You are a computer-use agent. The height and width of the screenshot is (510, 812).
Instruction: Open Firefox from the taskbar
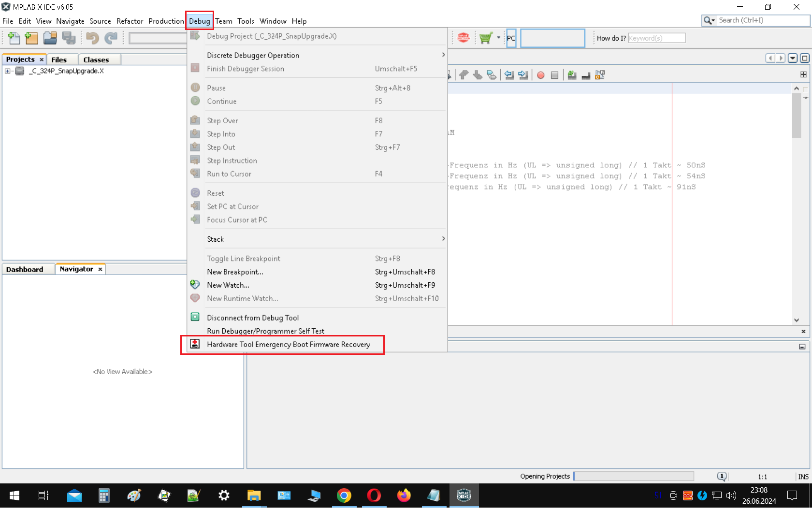click(x=404, y=495)
